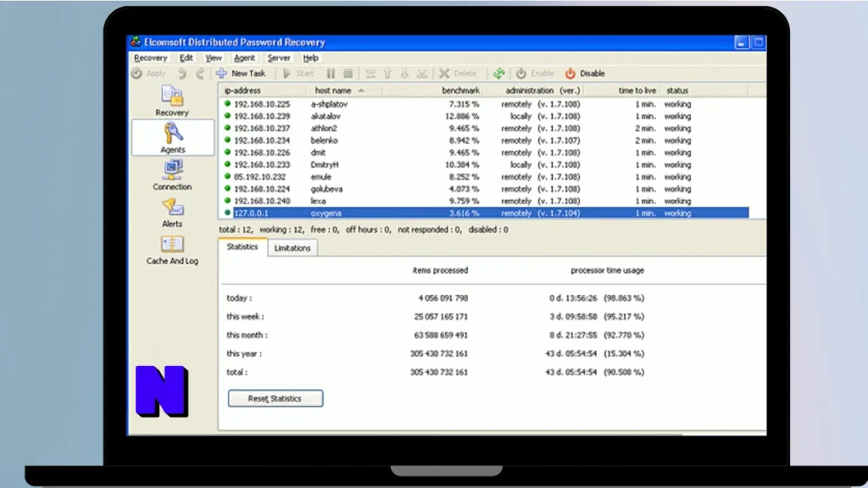This screenshot has height=488, width=868.
Task: Select agent row emule
Action: 484,177
